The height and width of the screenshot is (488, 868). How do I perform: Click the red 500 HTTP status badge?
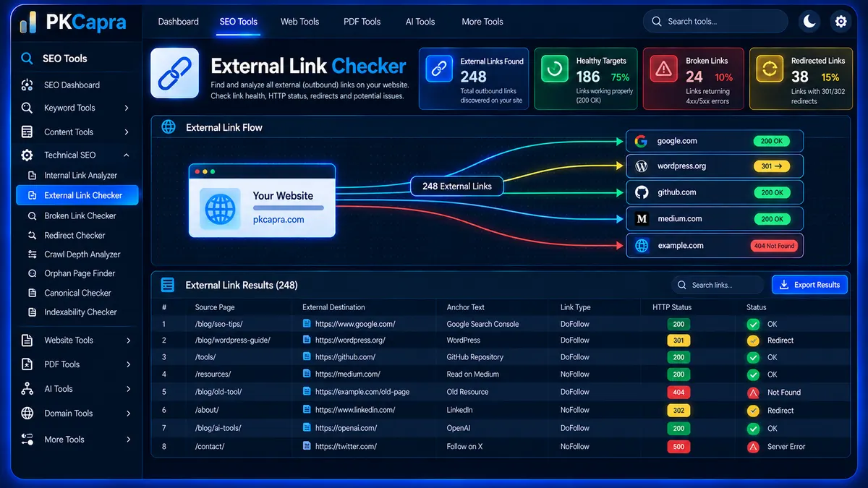[x=678, y=446]
